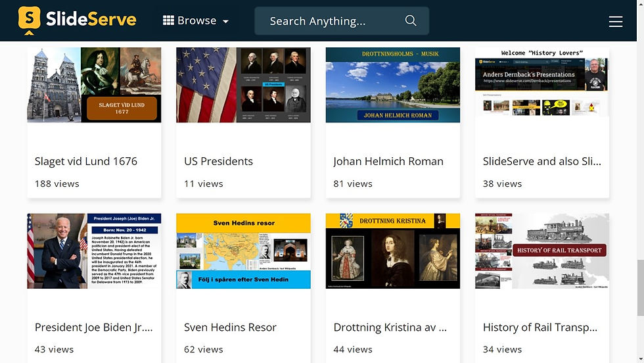The height and width of the screenshot is (363, 644).
Task: Click the page vertical scrollbar thumb
Action: click(x=640, y=288)
